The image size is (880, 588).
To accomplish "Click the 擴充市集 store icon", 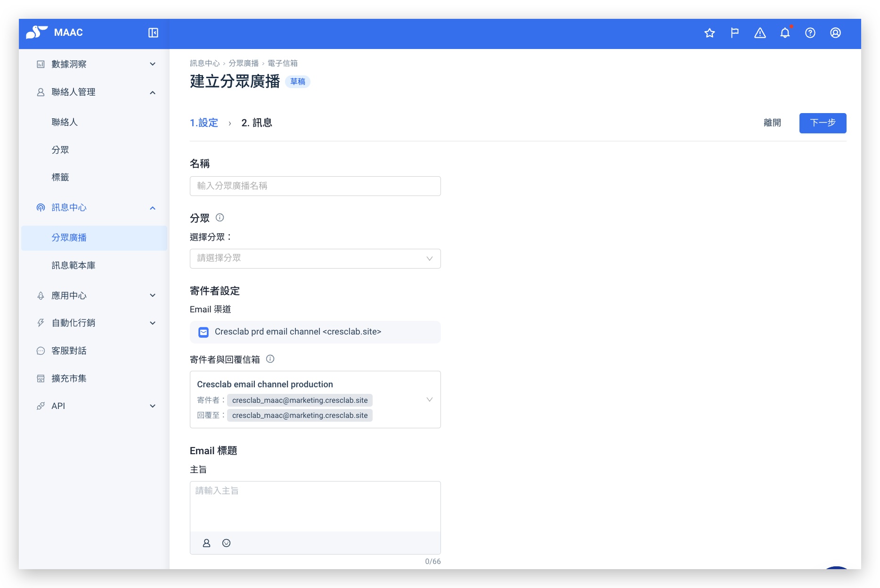I will click(x=41, y=378).
